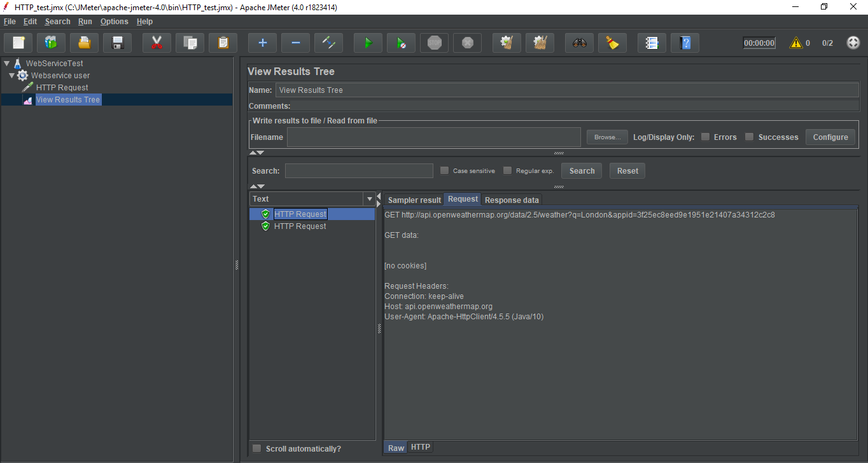Click the Stop test toolbar icon

click(434, 43)
